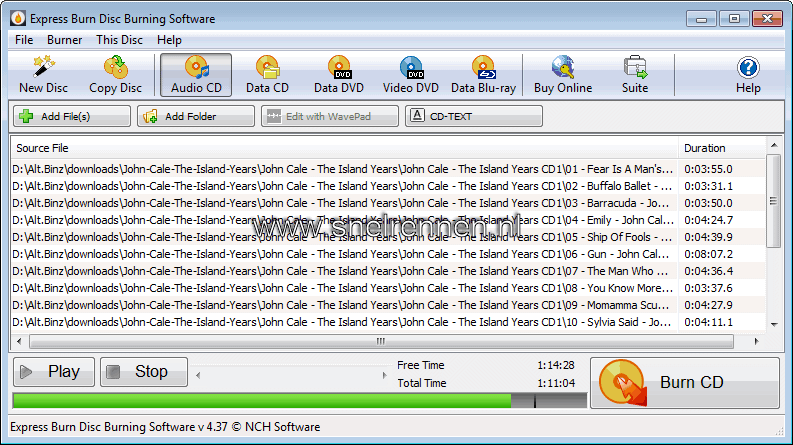Click the Edit with WavePad button
This screenshot has width=793, height=445.
tap(330, 116)
